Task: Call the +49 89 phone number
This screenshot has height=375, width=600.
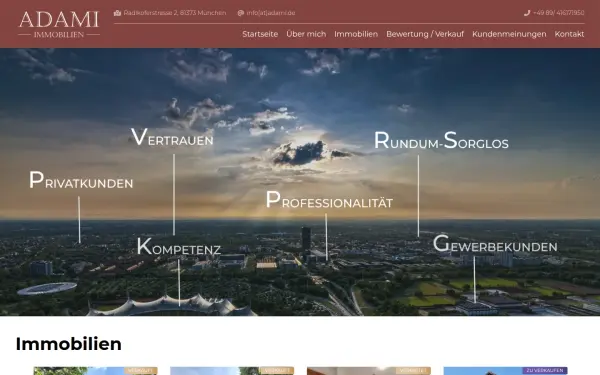Action: coord(559,13)
